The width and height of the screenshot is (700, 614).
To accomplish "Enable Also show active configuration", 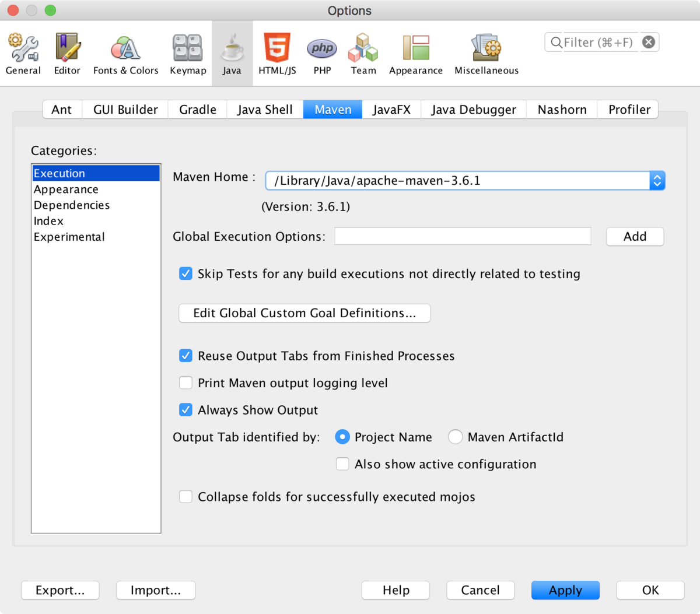I will [x=342, y=464].
